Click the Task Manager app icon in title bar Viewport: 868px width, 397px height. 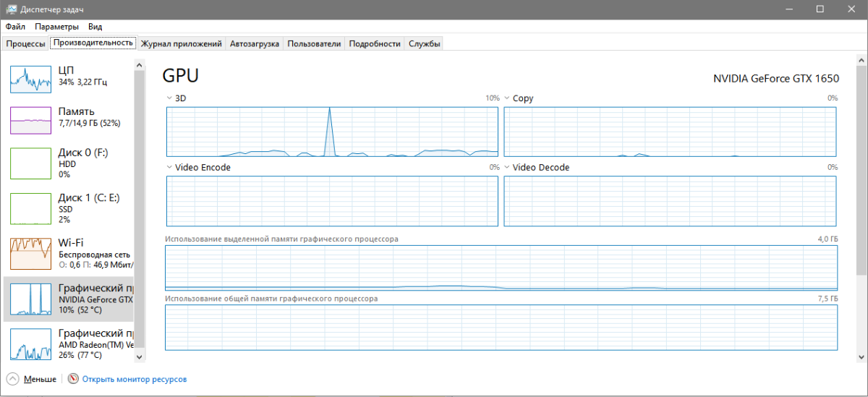tap(10, 9)
